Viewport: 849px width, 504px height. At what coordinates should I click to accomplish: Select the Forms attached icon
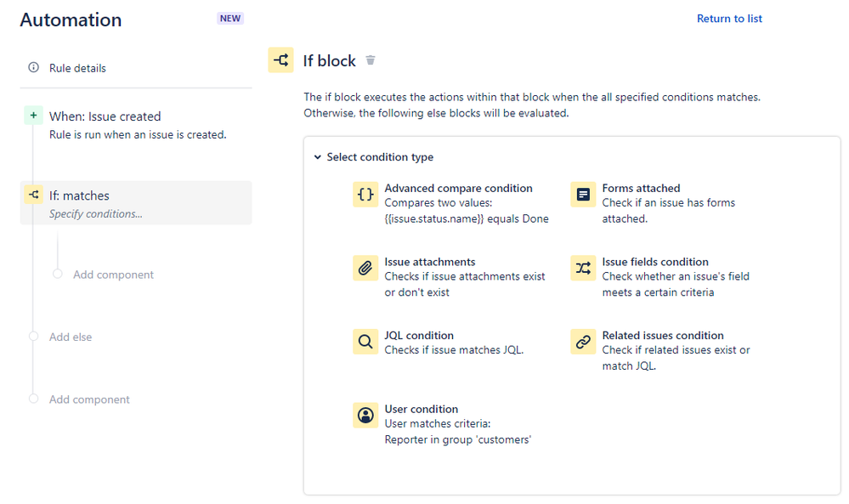pos(583,195)
